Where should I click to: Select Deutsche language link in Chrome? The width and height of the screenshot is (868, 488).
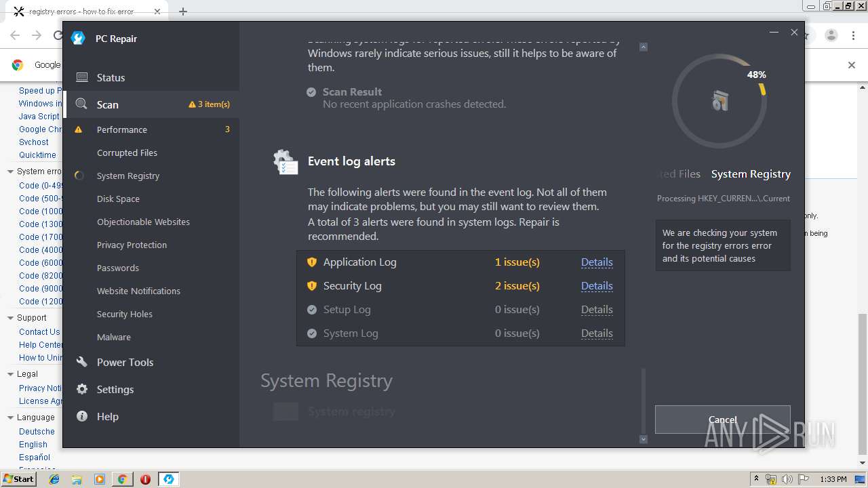pyautogui.click(x=37, y=432)
